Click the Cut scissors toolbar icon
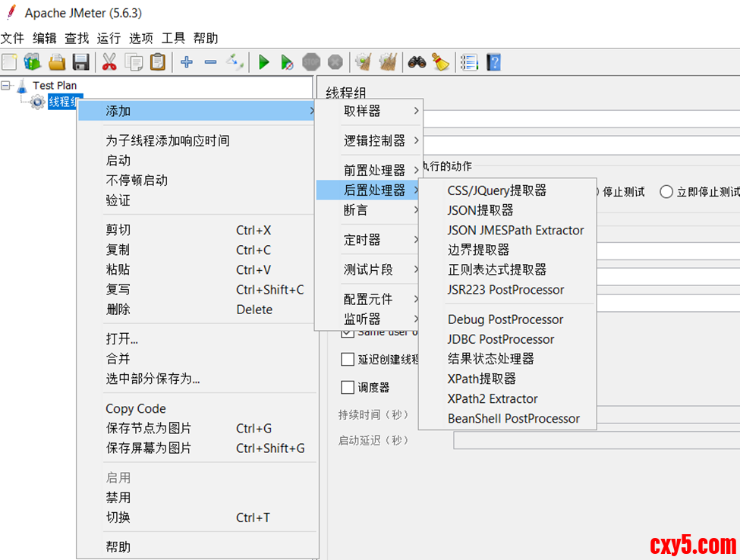The height and width of the screenshot is (560, 740). coord(109,62)
